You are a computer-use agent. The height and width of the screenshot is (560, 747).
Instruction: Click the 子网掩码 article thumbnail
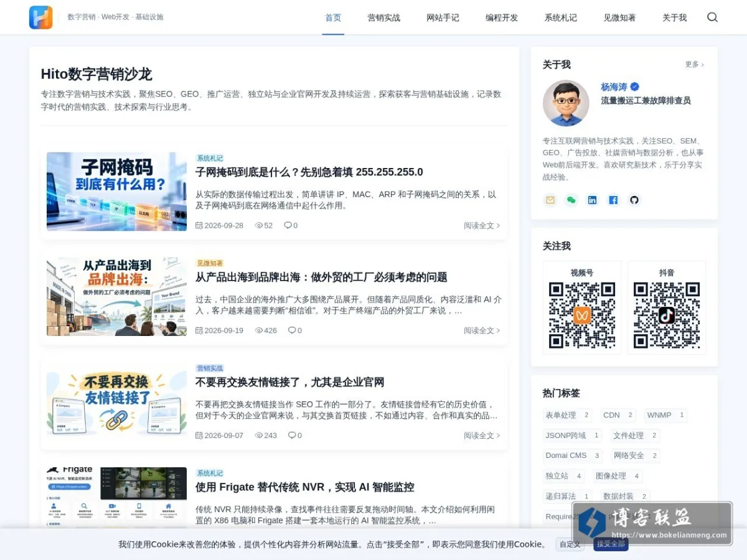coord(116,192)
